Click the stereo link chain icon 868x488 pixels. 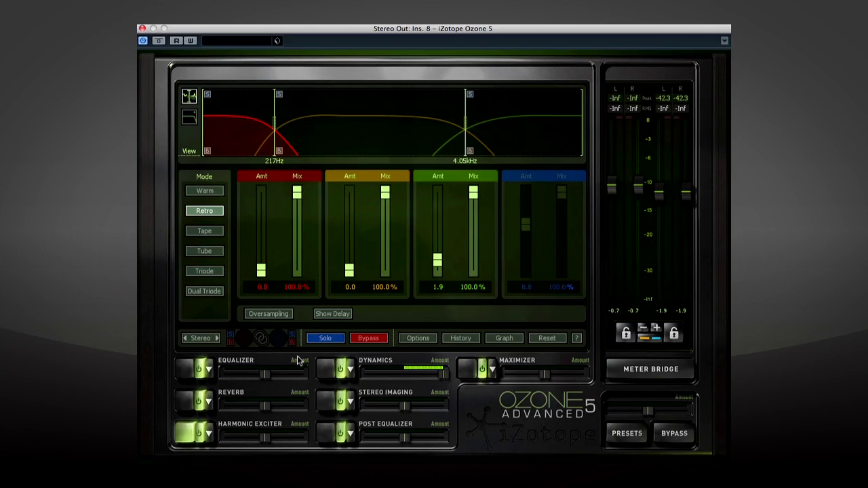261,338
